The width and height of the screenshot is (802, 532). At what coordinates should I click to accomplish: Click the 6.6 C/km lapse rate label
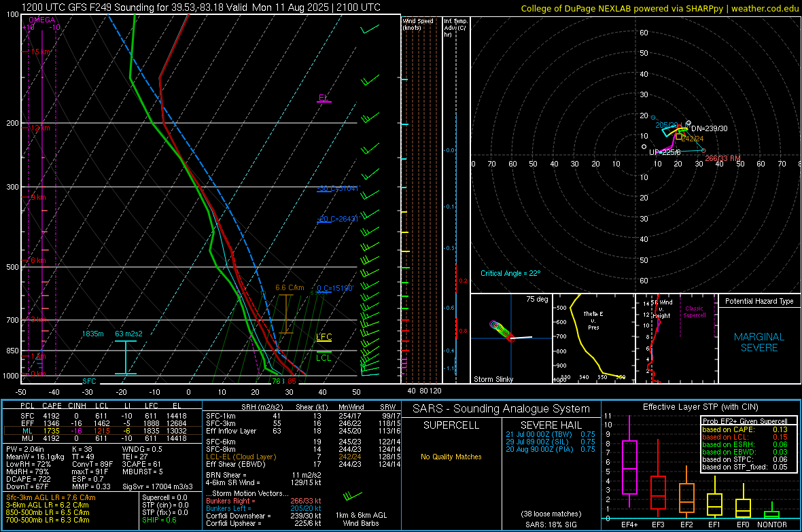tap(290, 287)
